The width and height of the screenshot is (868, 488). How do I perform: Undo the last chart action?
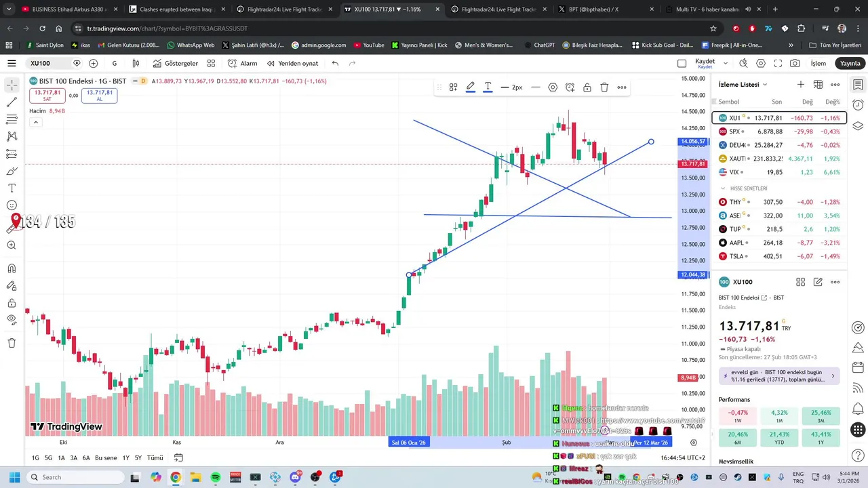[335, 63]
